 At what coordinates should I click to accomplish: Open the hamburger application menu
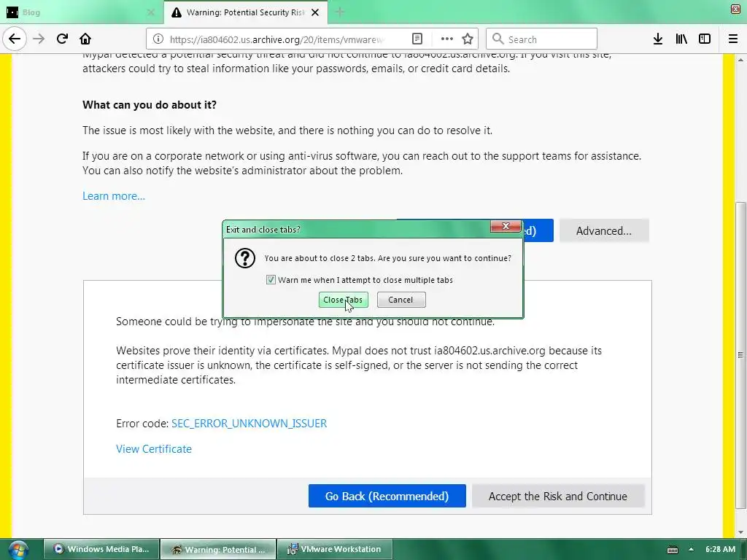click(733, 39)
